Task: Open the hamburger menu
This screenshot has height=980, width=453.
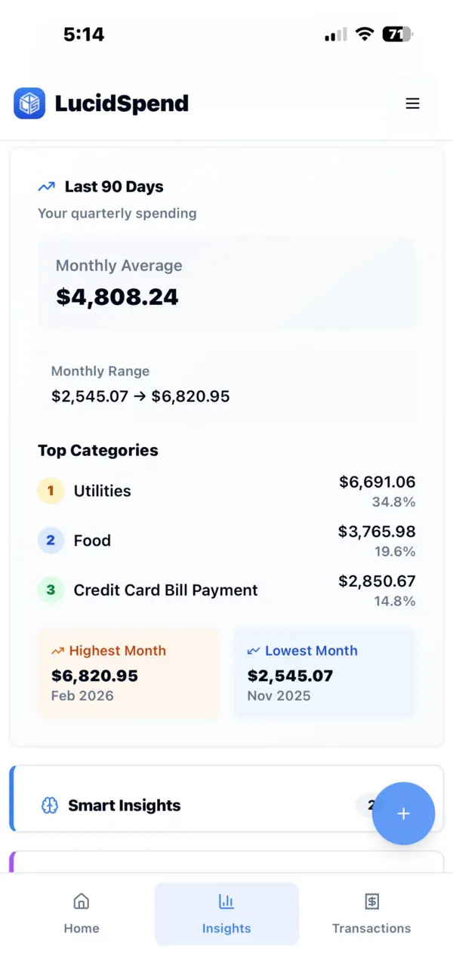Action: [412, 103]
